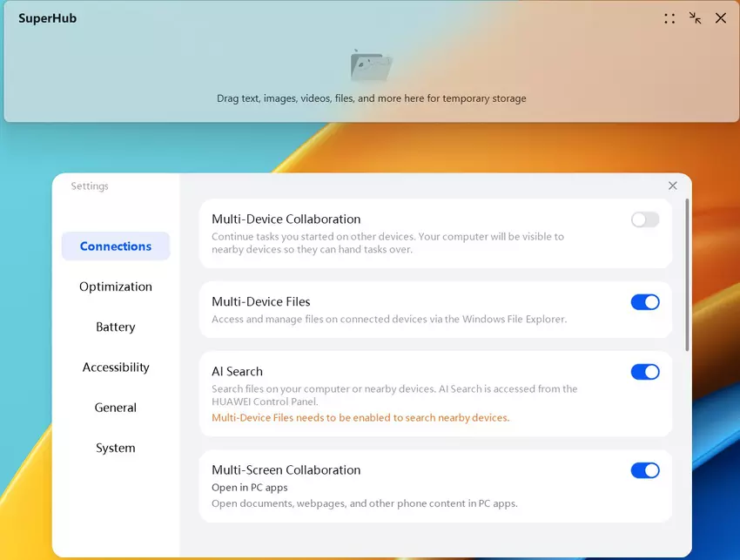Select the Open in PC apps option
The width and height of the screenshot is (740, 560).
pos(250,488)
